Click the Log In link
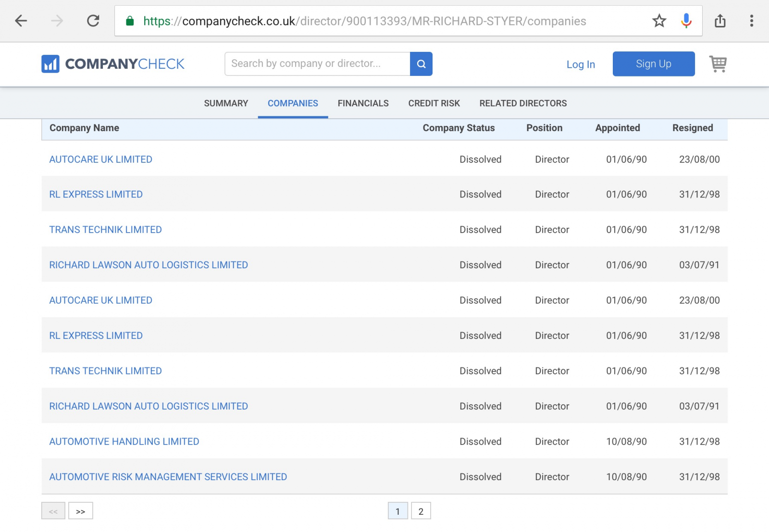Screen dimensions: 769x532 pos(581,64)
